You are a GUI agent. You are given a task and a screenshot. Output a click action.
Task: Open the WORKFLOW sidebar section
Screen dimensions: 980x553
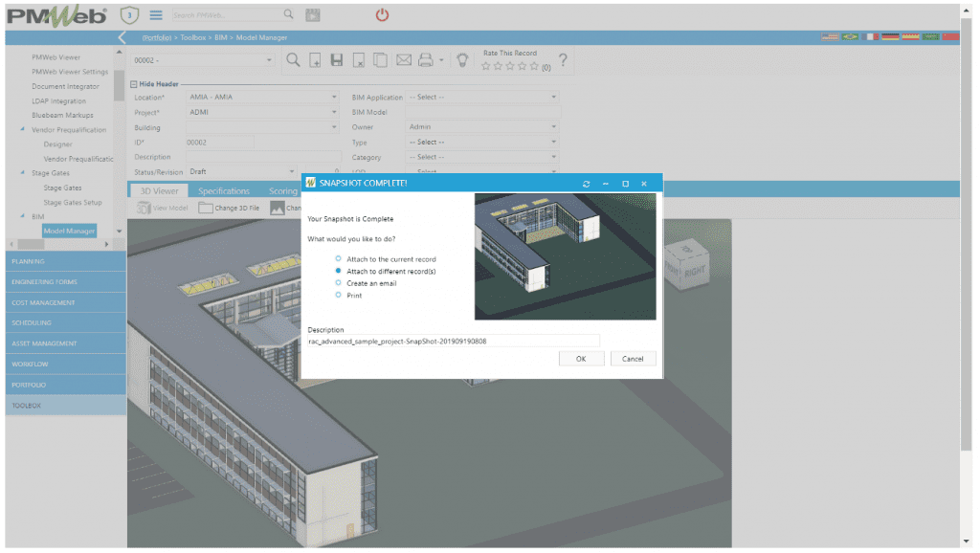point(66,364)
